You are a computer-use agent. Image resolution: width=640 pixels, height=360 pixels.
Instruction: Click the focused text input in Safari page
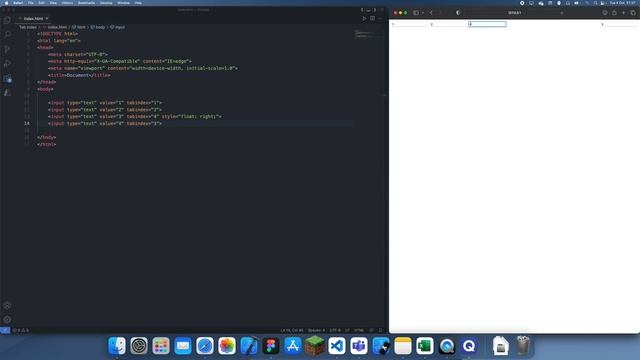click(487, 24)
